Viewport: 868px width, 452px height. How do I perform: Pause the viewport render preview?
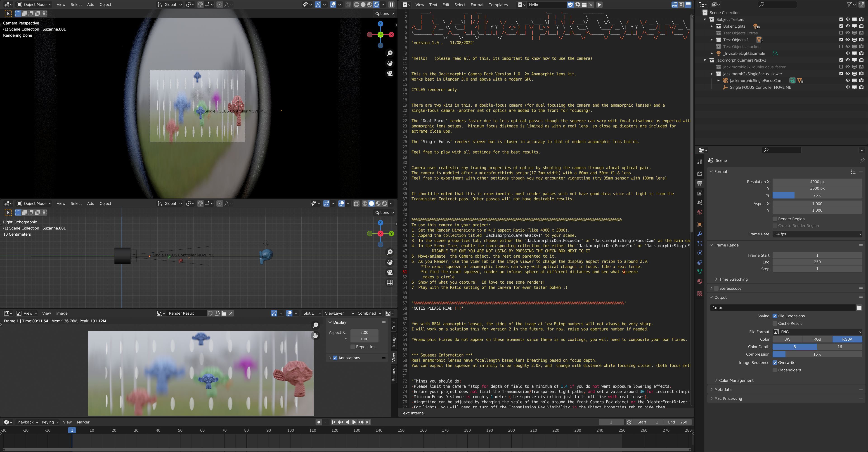pyautogui.click(x=391, y=5)
